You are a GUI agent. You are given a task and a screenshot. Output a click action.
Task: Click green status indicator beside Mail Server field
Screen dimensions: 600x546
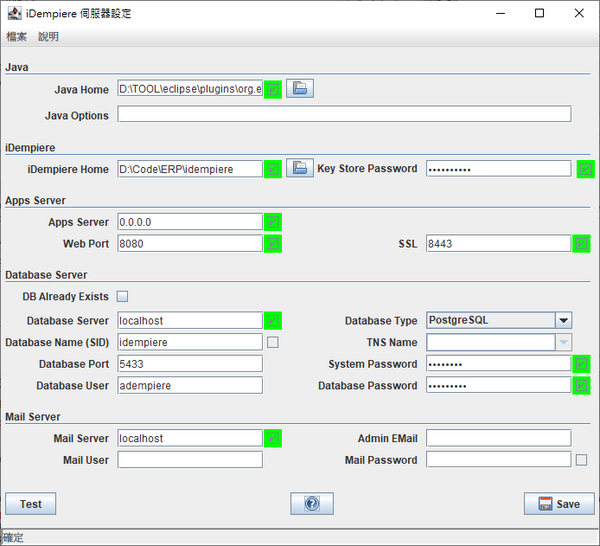(x=272, y=437)
